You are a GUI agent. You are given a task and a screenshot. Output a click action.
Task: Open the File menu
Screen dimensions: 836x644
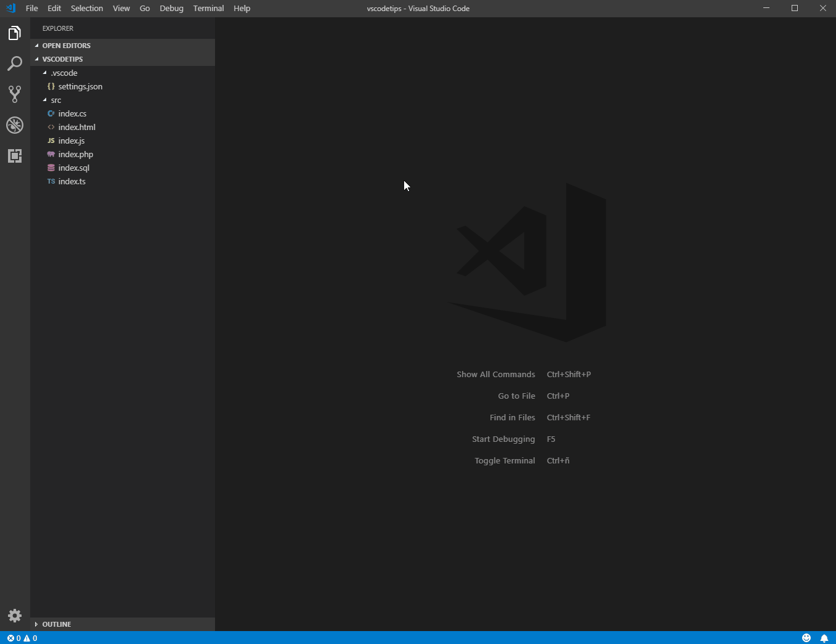32,8
